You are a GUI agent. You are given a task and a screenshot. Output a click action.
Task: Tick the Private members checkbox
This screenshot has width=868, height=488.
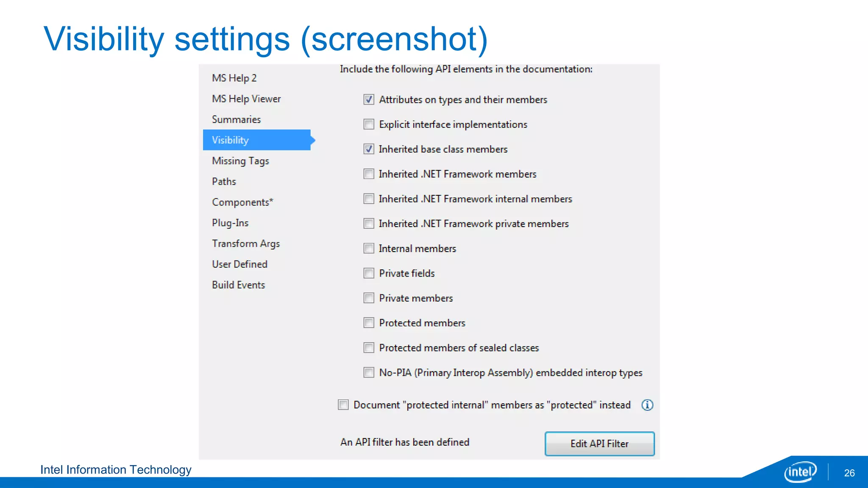click(369, 298)
